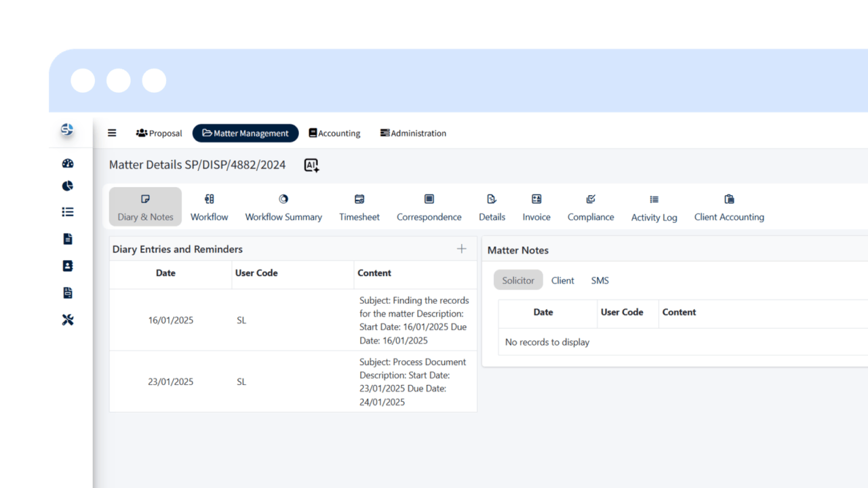Click the Proposal menu item
Viewport: 868px width, 488px height.
159,134
